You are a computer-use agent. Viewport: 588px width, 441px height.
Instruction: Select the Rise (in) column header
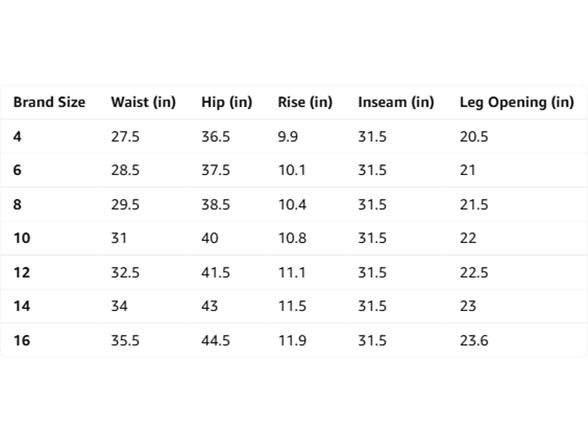point(305,102)
